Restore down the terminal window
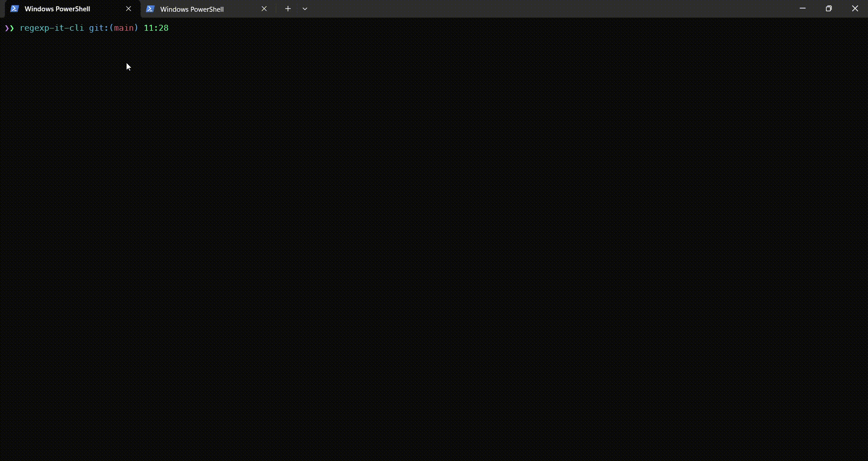868x461 pixels. coord(829,9)
